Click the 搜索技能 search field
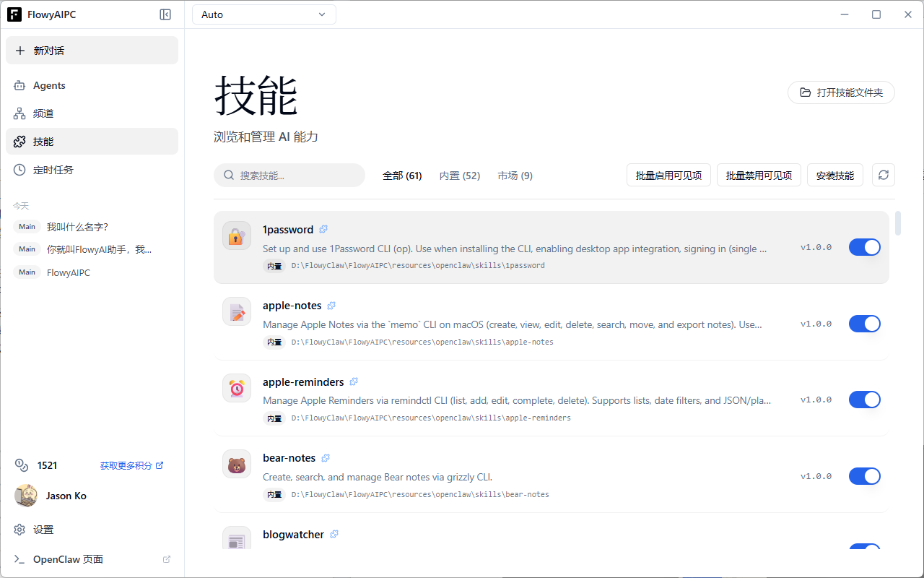The width and height of the screenshot is (924, 578). point(289,175)
